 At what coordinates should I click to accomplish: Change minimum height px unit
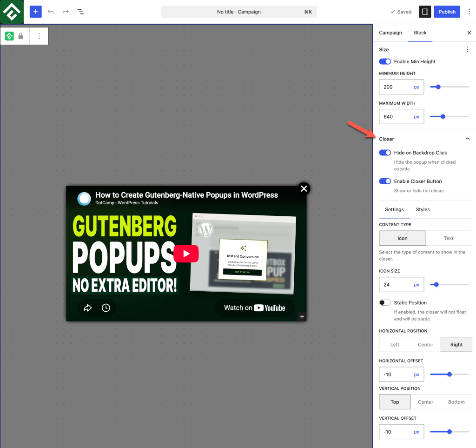point(416,87)
